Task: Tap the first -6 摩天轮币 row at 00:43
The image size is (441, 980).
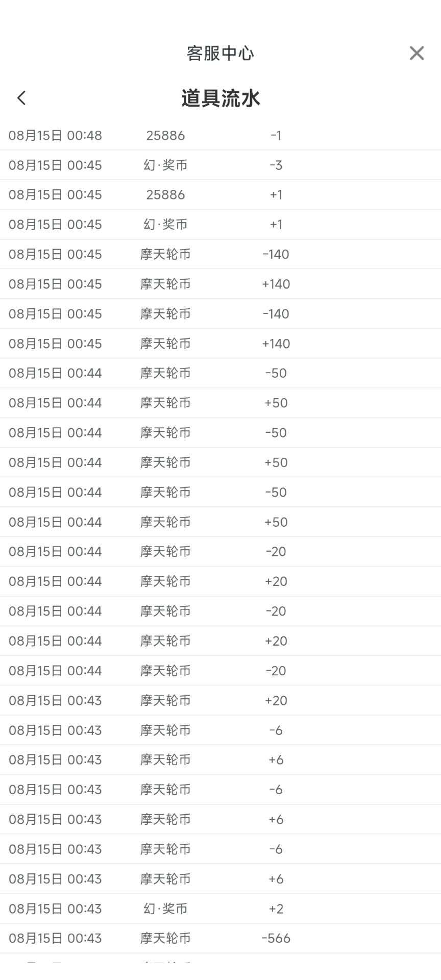Action: click(x=220, y=730)
